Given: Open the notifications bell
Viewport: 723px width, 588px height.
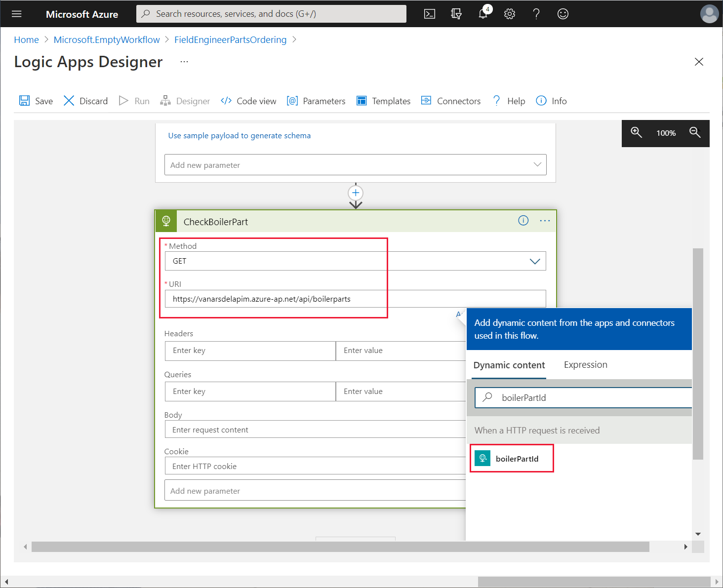Looking at the screenshot, I should click(483, 14).
